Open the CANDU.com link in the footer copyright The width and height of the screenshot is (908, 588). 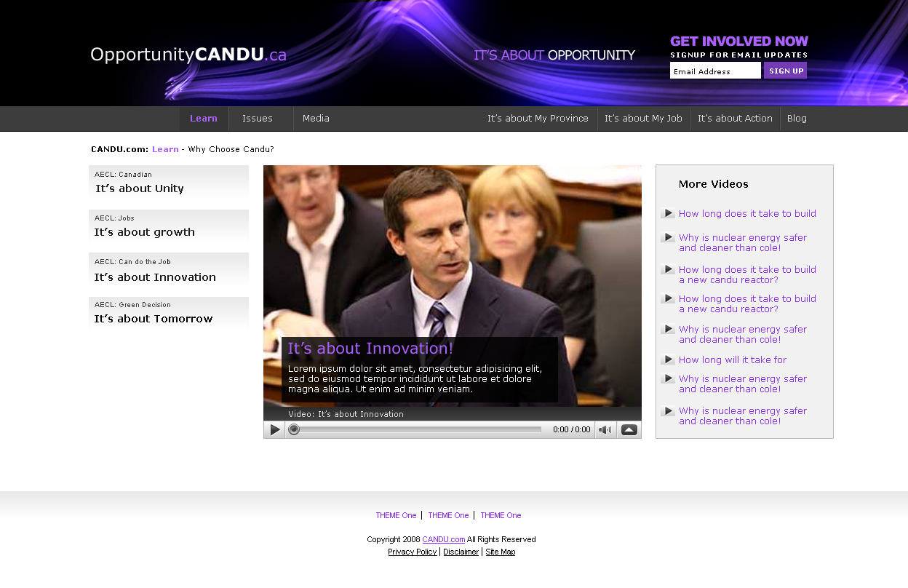[444, 539]
